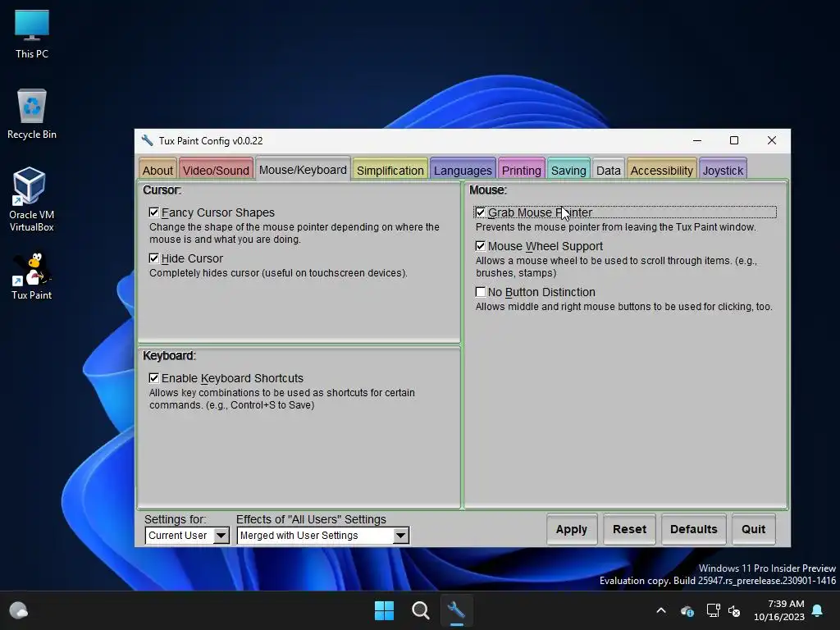Viewport: 840px width, 630px height.
Task: Minimize the Tux Paint Config window
Action: [697, 140]
